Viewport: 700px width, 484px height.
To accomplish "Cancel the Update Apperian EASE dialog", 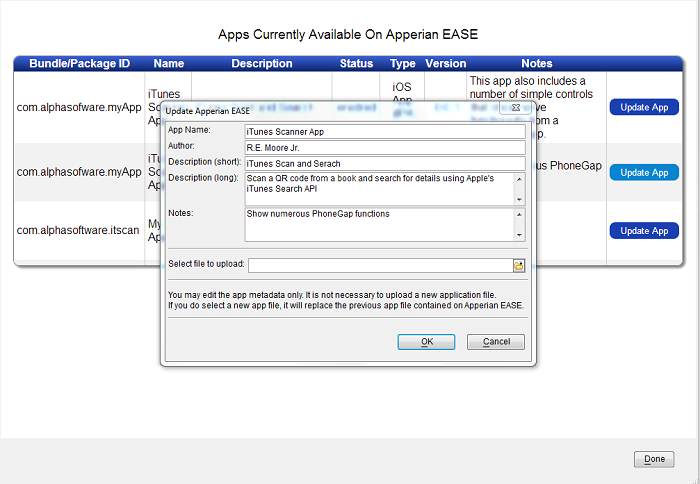I will (496, 342).
